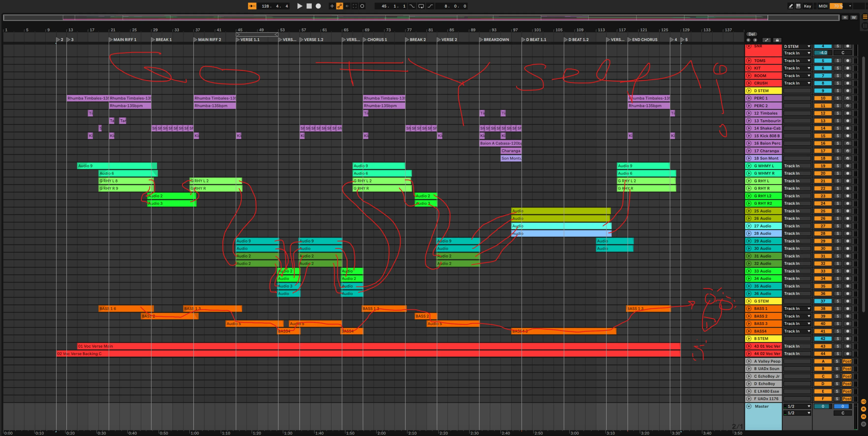Click the Session Record circle button
Image resolution: width=868 pixels, height=436 pixels.
click(x=362, y=6)
